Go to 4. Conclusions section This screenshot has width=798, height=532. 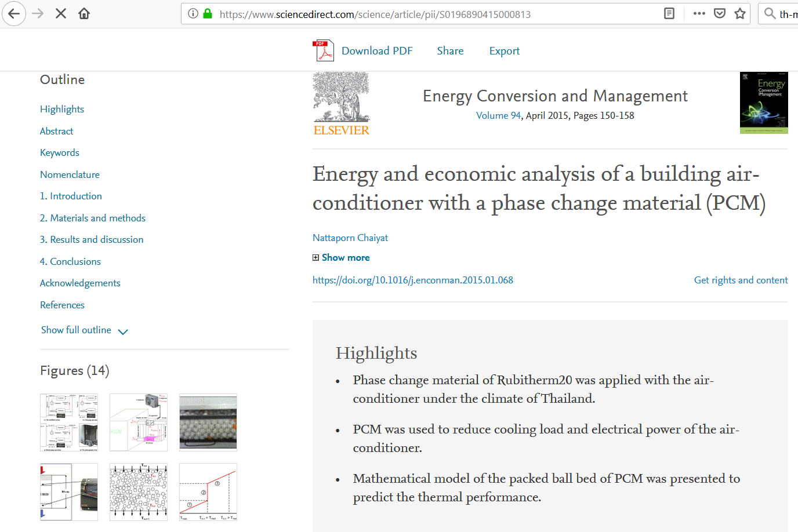coord(70,261)
